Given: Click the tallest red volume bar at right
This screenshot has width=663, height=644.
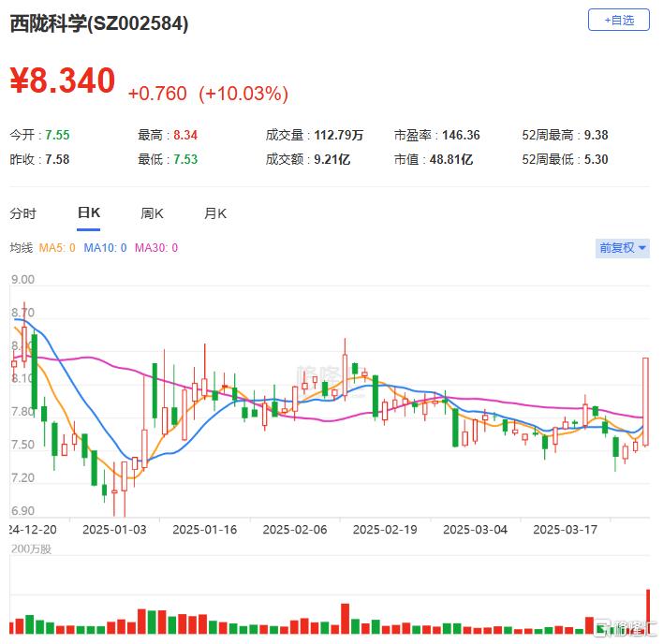Looking at the screenshot, I should [x=647, y=611].
